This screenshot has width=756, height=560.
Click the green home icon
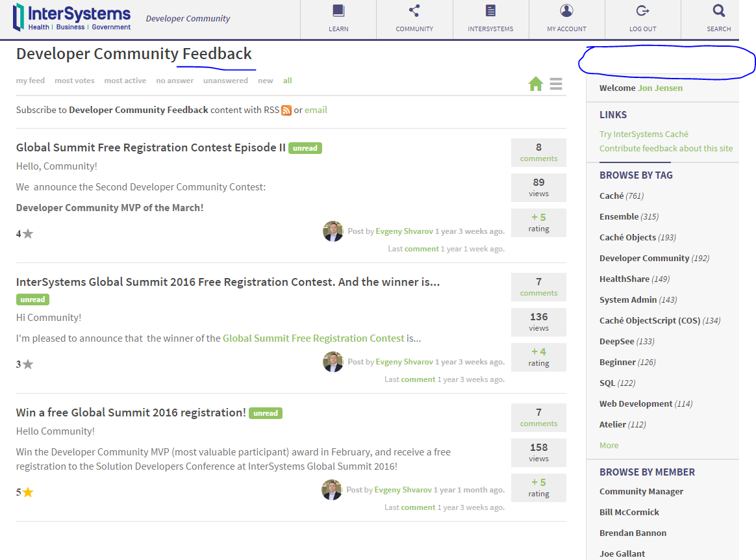tap(536, 84)
